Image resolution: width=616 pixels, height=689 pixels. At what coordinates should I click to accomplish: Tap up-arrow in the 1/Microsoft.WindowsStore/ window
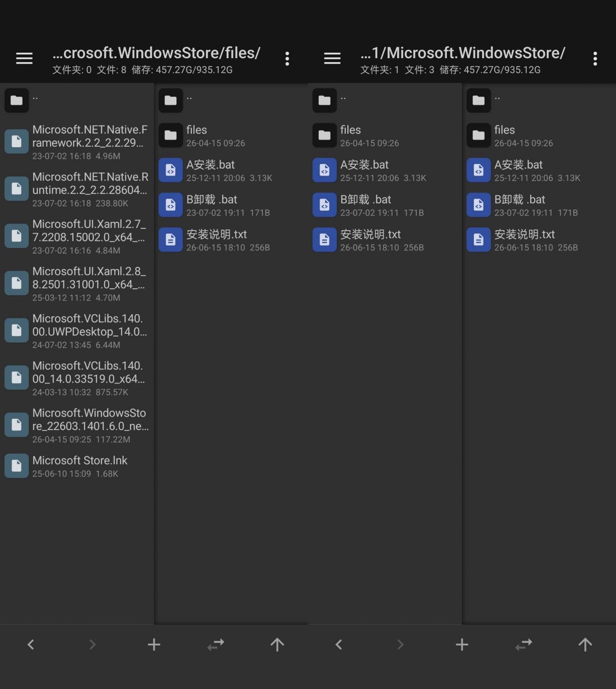coord(585,644)
